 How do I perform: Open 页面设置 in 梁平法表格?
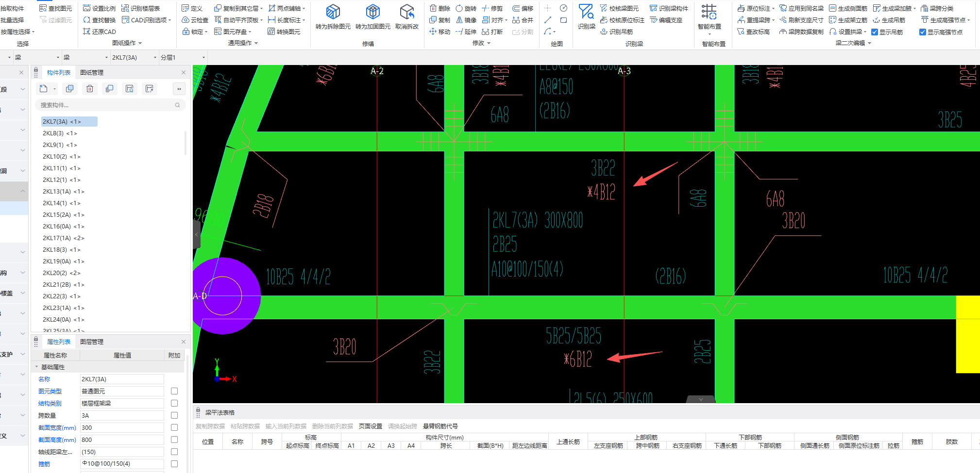point(371,426)
